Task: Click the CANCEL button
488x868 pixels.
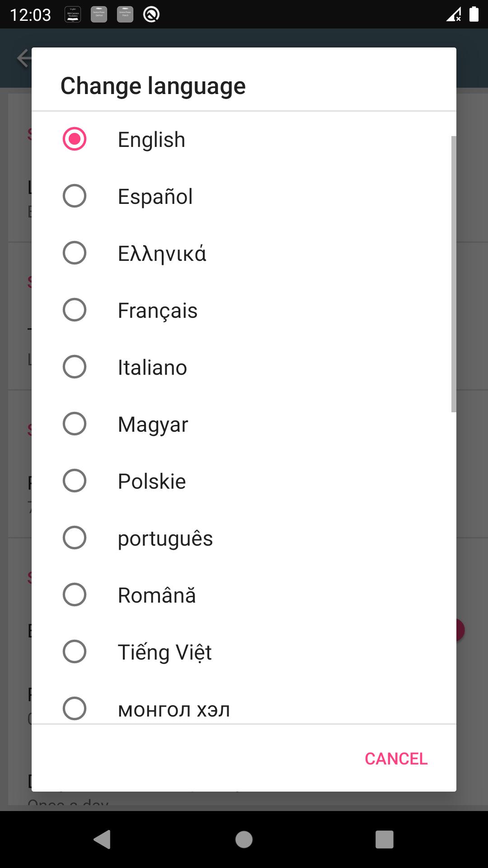Action: click(x=396, y=759)
